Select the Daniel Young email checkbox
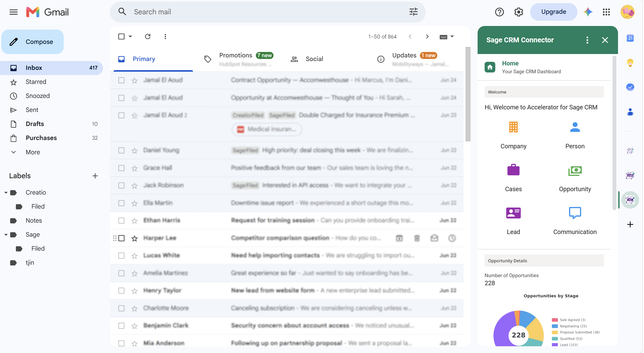644x353 pixels. pyautogui.click(x=121, y=150)
